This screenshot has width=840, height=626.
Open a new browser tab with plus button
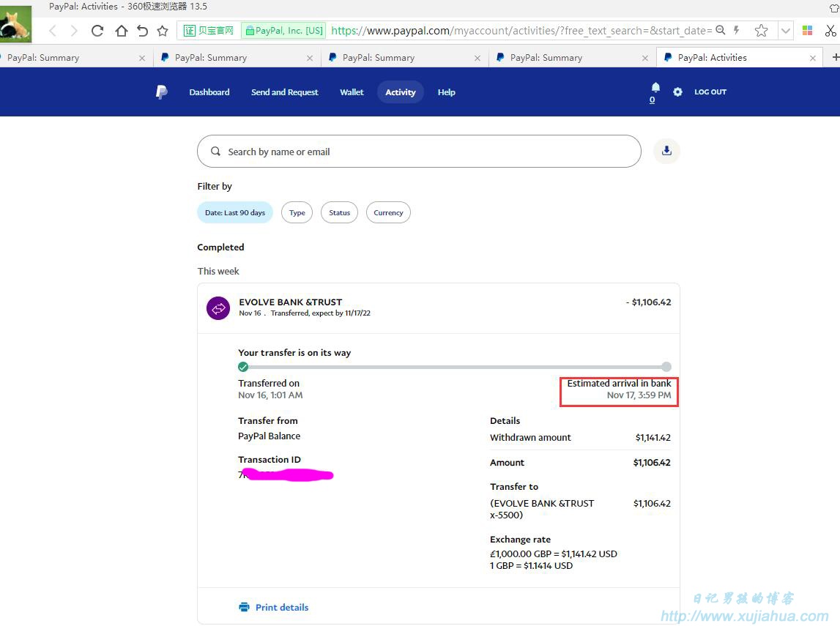[x=835, y=57]
